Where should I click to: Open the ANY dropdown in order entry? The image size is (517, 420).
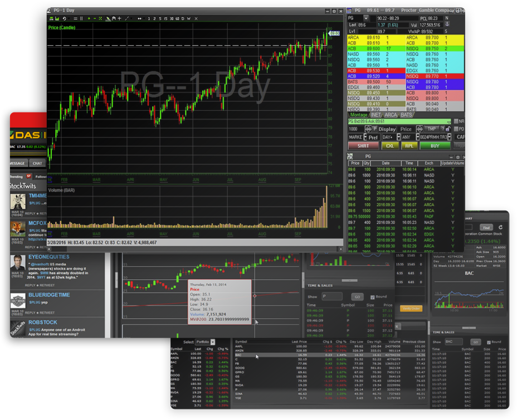point(417,137)
